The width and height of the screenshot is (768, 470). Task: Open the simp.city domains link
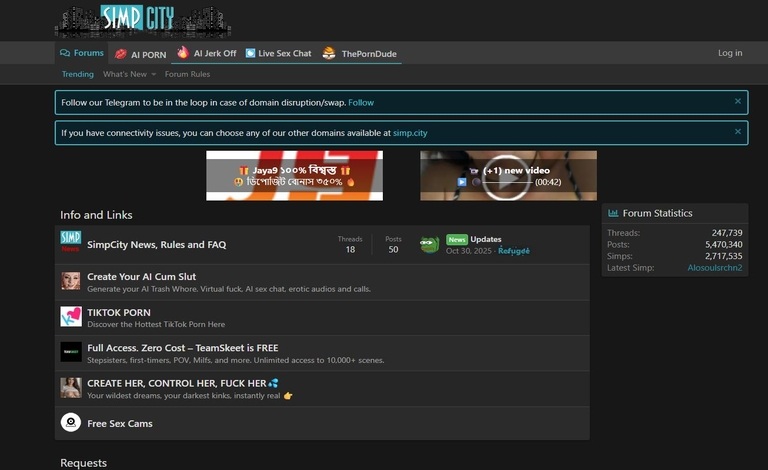(410, 133)
